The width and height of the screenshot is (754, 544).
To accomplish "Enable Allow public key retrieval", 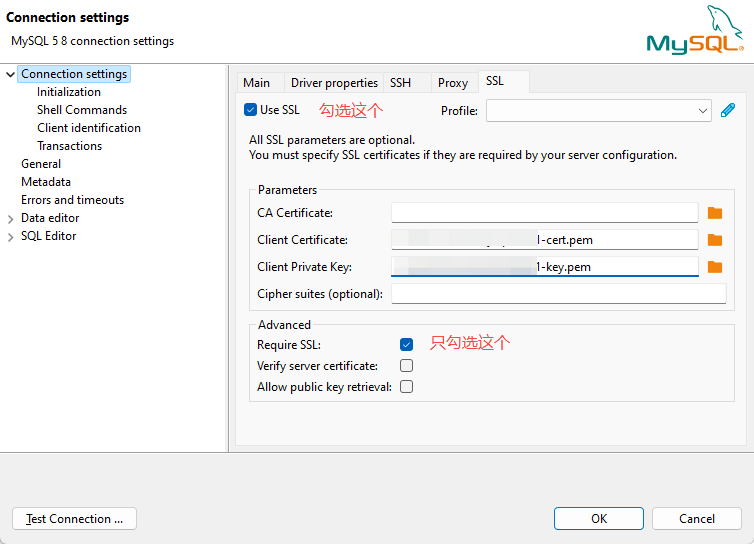I will click(406, 387).
